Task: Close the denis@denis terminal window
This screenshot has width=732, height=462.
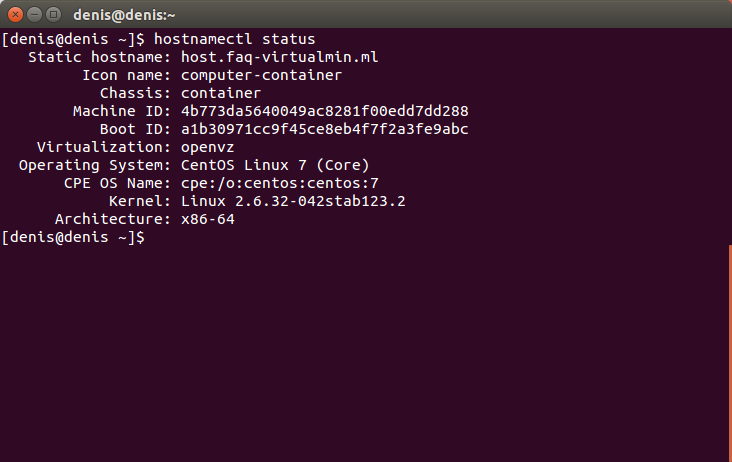Action: (15, 15)
